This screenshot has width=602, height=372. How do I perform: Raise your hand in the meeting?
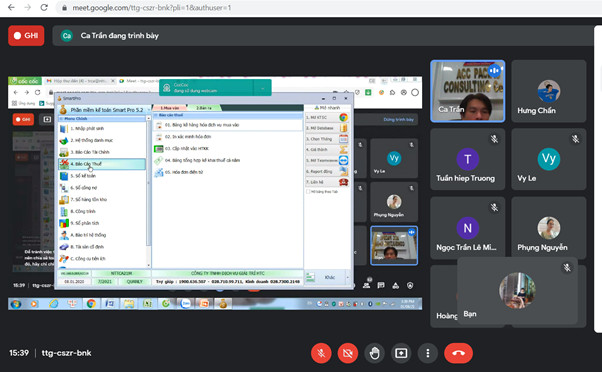point(374,353)
